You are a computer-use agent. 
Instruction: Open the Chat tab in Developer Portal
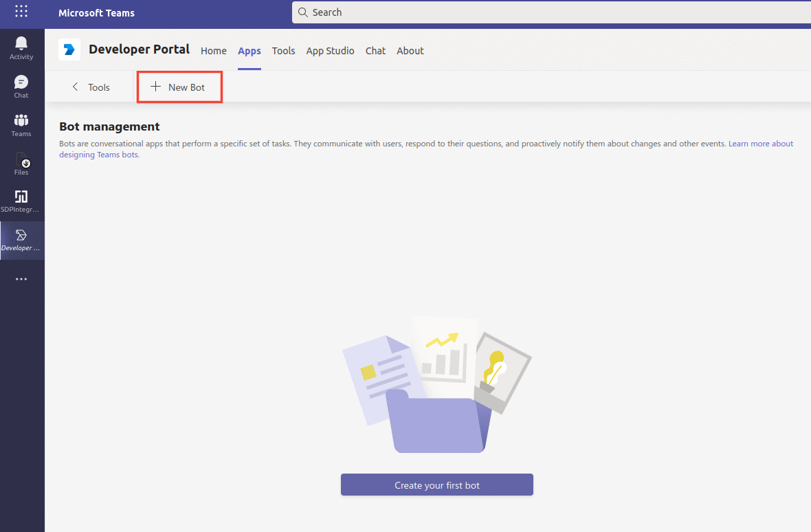(x=375, y=51)
